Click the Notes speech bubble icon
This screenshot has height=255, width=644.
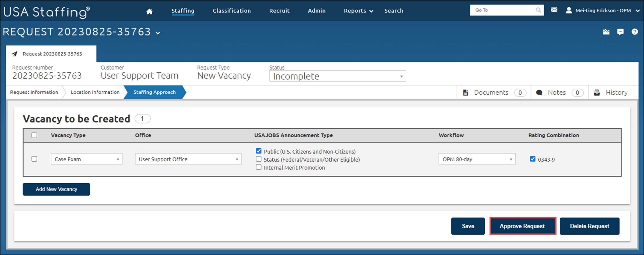[x=539, y=93]
